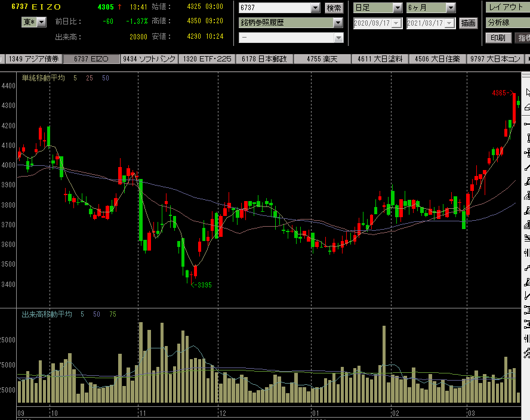Select the 6178 日本郵政 tab

click(266, 60)
